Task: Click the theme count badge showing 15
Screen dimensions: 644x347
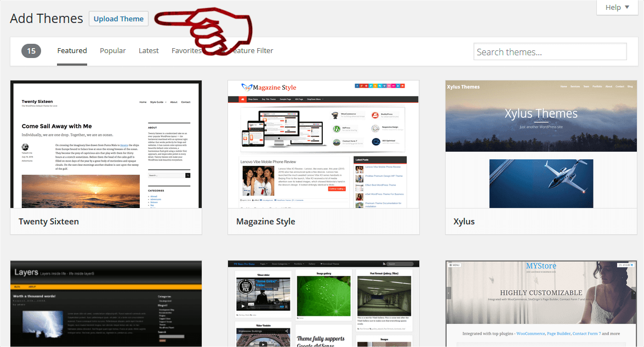Action: point(31,51)
